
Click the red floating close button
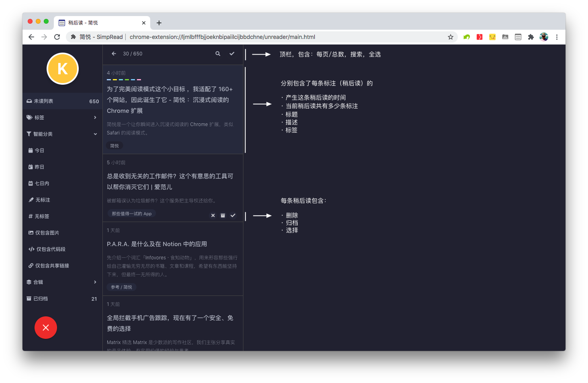[45, 328]
